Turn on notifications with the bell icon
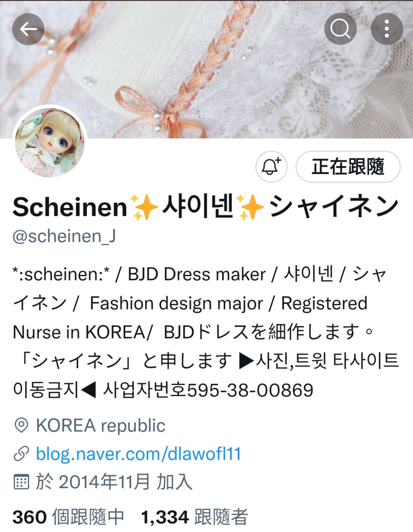This screenshot has width=413, height=532. [271, 167]
